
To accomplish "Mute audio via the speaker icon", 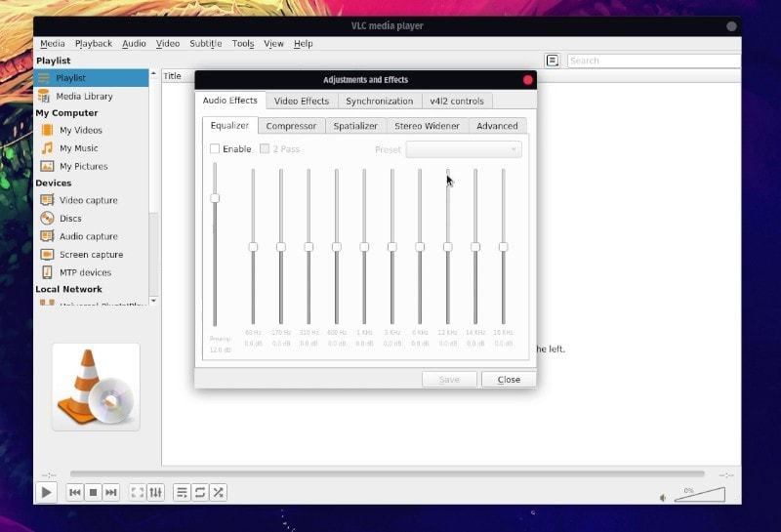I will [x=664, y=497].
